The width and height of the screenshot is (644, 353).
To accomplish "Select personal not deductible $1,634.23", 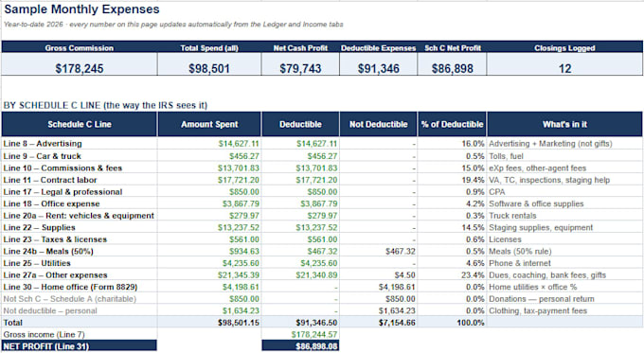I will (397, 310).
